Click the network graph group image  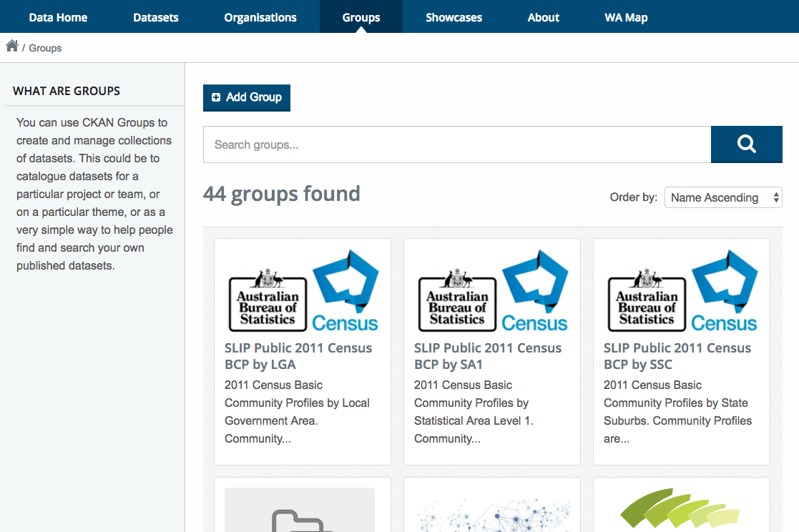point(492,513)
